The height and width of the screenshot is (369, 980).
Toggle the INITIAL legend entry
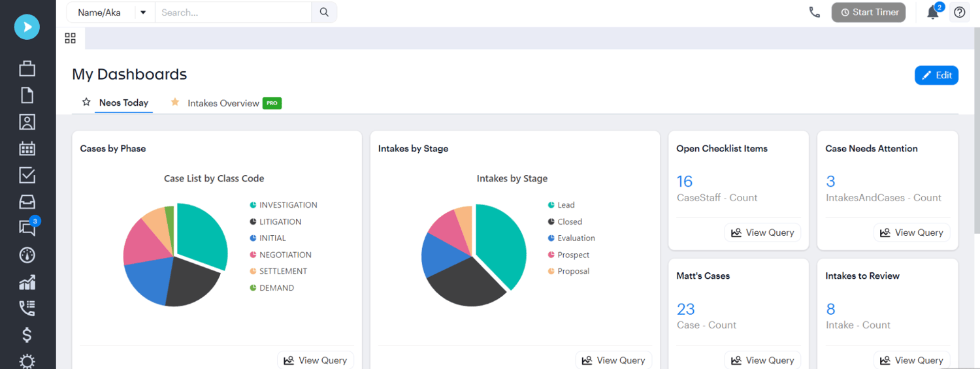point(268,238)
